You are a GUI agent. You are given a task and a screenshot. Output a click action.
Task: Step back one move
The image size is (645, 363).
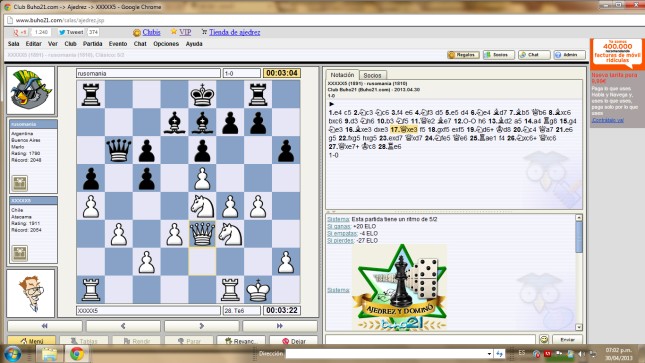[x=123, y=326]
